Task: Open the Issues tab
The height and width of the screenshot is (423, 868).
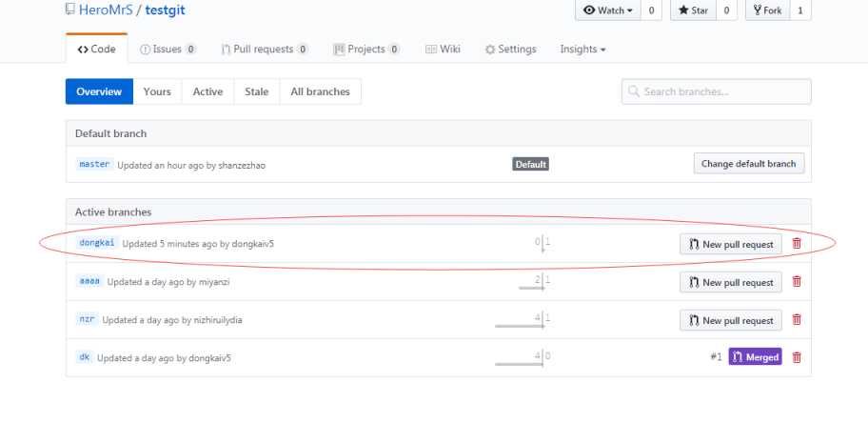Action: [x=168, y=49]
